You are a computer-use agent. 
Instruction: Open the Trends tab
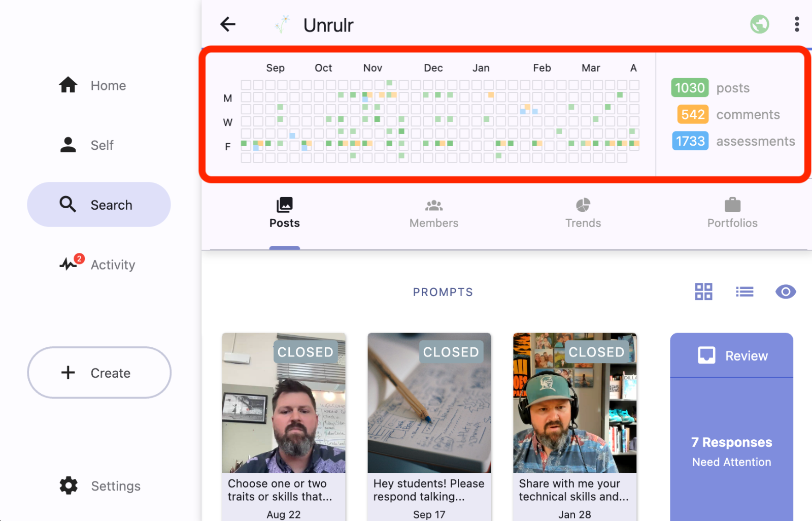[x=583, y=213]
